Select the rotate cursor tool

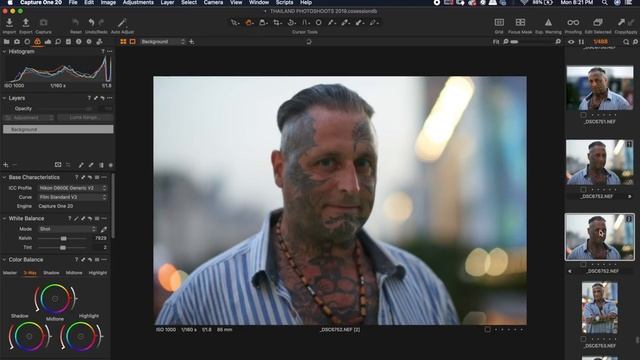click(291, 23)
